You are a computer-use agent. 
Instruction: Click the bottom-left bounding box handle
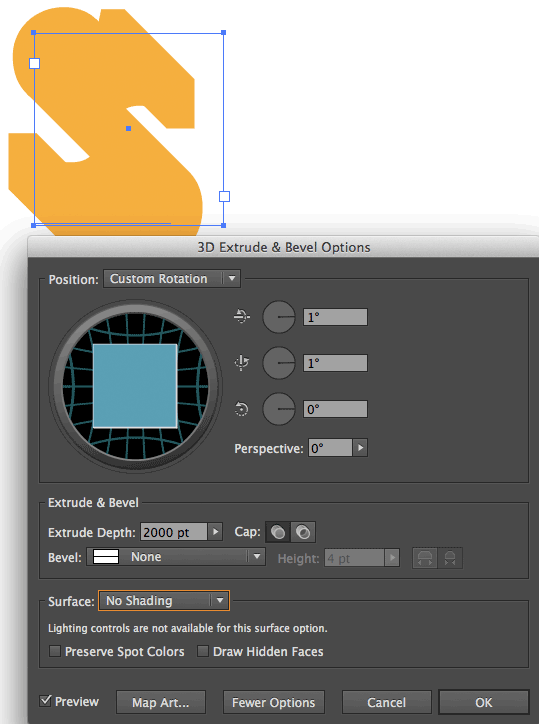(33, 225)
